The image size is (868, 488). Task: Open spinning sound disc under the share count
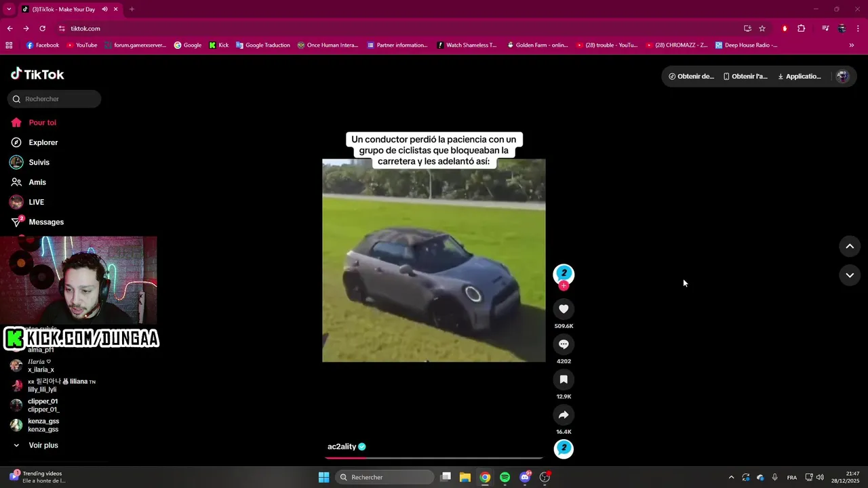click(x=564, y=449)
